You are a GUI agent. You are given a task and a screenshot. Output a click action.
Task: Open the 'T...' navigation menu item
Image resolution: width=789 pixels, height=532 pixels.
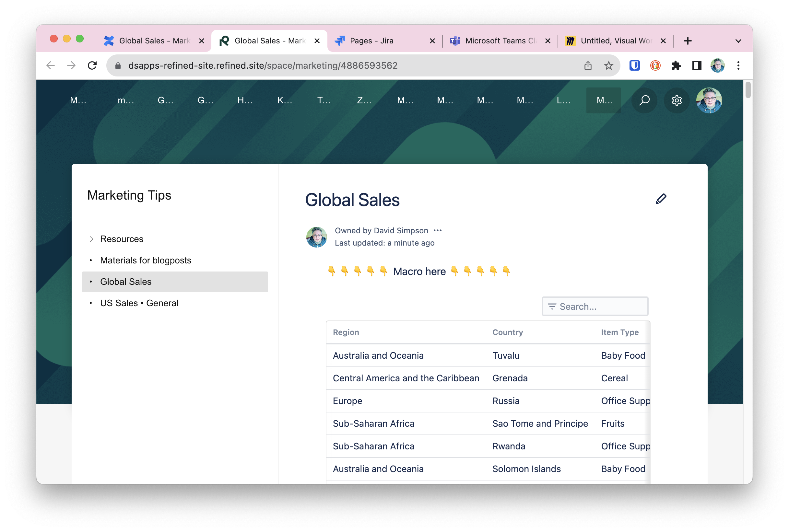324,100
